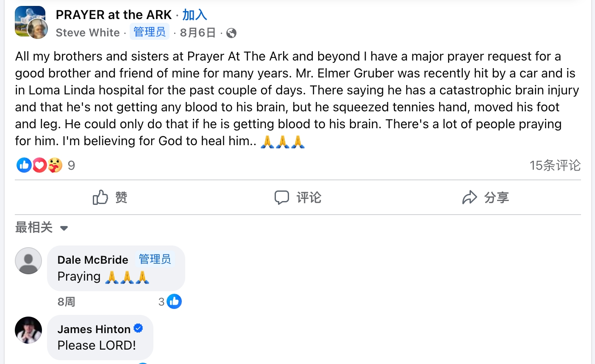Image resolution: width=595 pixels, height=364 pixels.
Task: Click the comment speech bubble icon
Action: tap(281, 197)
